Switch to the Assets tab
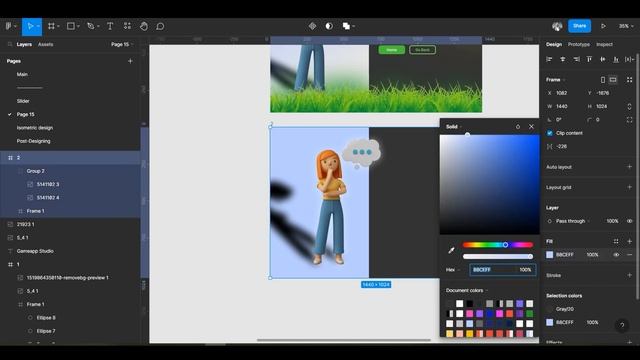The height and width of the screenshot is (360, 640). (x=45, y=44)
